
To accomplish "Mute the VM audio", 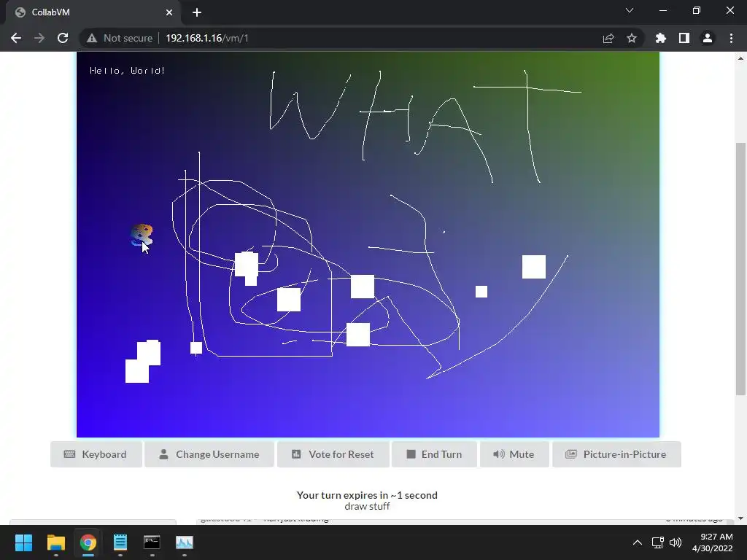I will [x=514, y=454].
